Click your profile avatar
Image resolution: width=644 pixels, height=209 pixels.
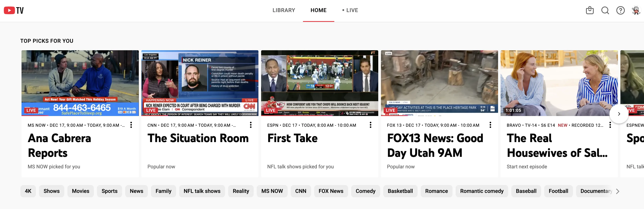click(x=635, y=10)
